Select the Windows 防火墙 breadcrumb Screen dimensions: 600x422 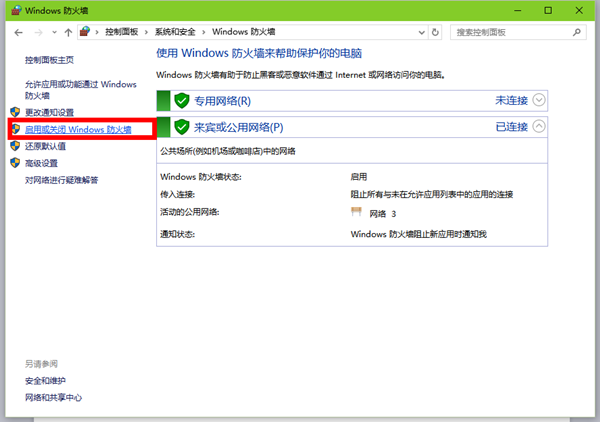click(243, 32)
